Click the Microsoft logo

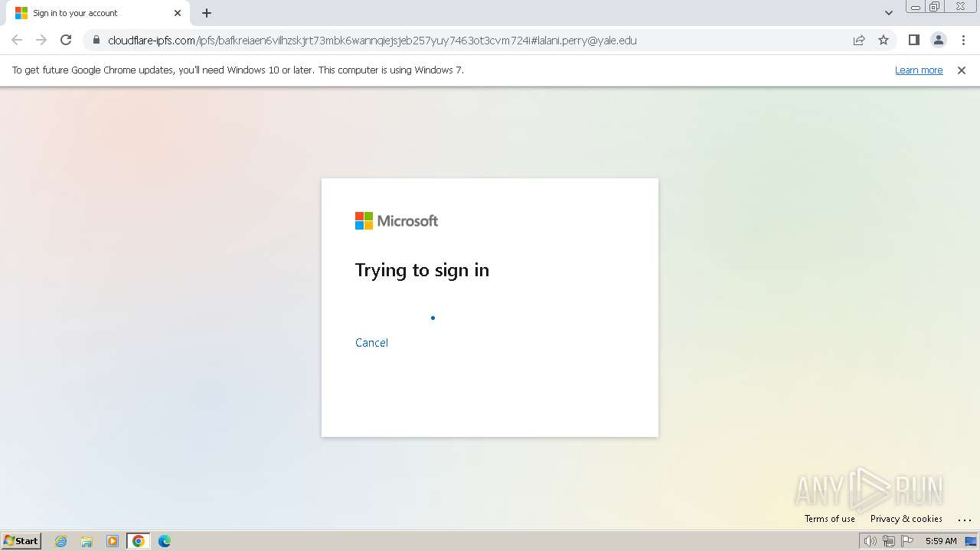397,221
